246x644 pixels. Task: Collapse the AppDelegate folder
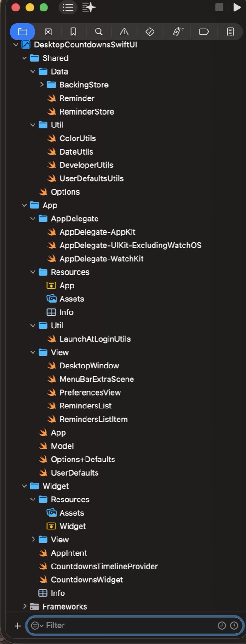point(33,218)
